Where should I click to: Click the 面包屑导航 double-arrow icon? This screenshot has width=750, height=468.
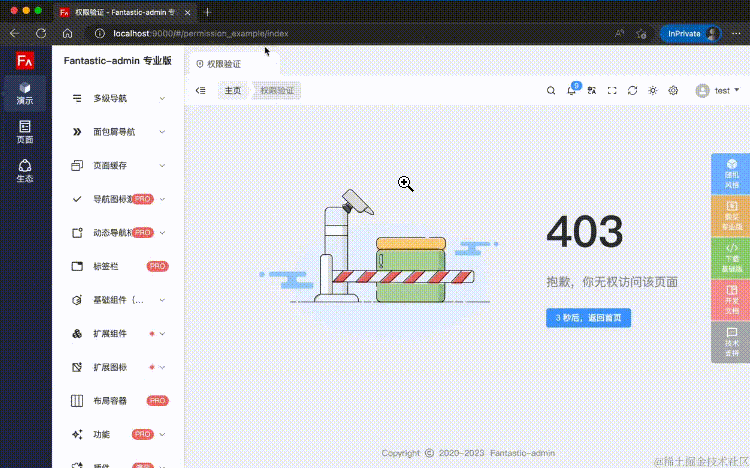[x=77, y=132]
